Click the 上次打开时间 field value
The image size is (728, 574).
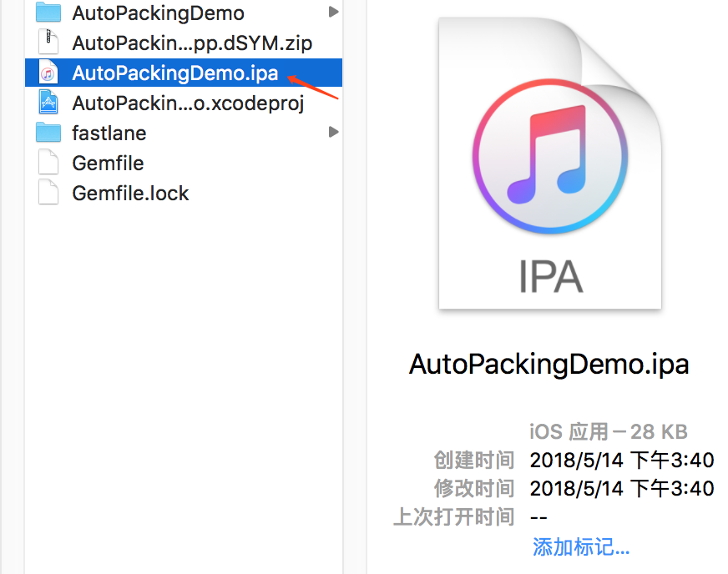pos(538,516)
